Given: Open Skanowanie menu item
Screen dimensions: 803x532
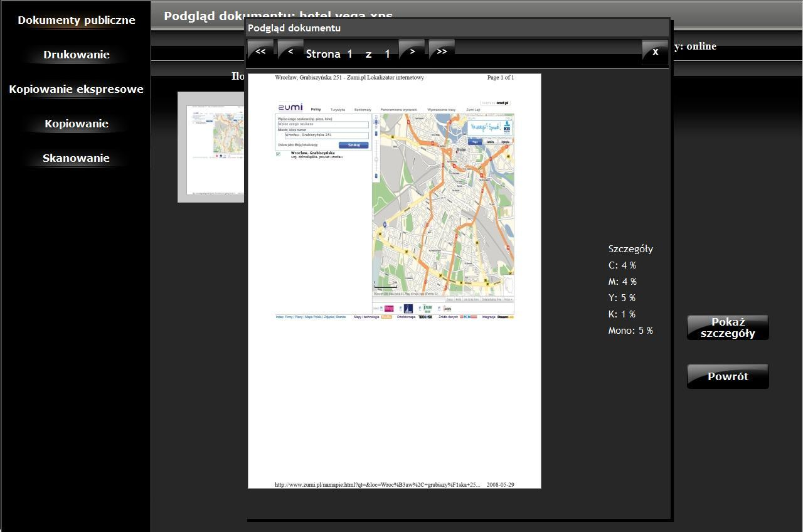Looking at the screenshot, I should [77, 158].
